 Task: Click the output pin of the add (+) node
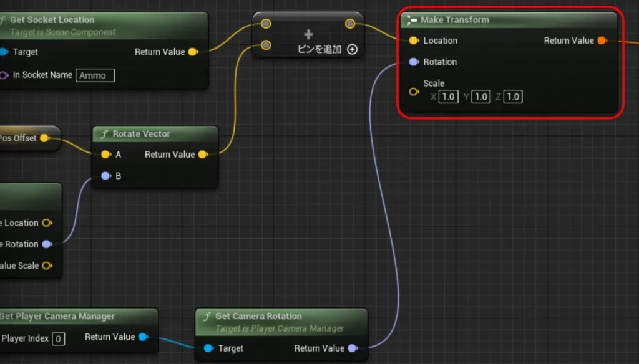click(350, 24)
